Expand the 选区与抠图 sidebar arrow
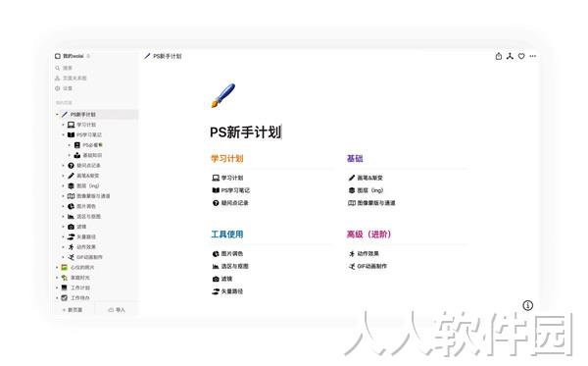Screen dimensions: 588x366 coord(63,217)
